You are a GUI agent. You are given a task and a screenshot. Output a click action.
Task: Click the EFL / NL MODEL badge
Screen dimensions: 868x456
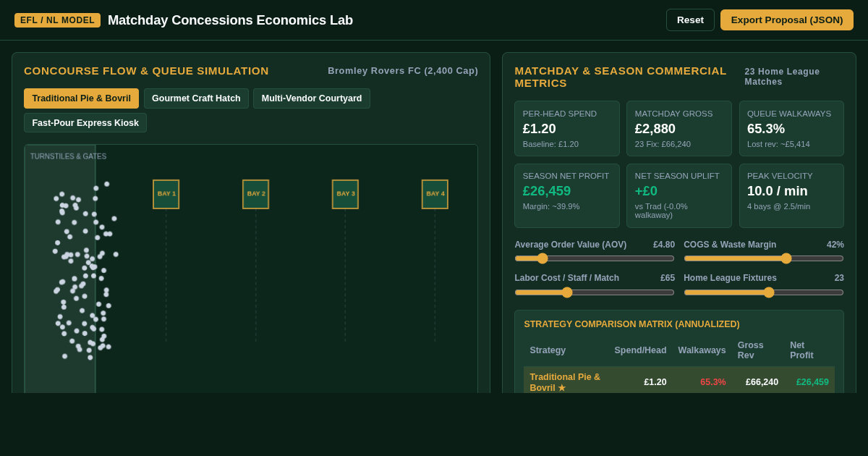pos(57,20)
